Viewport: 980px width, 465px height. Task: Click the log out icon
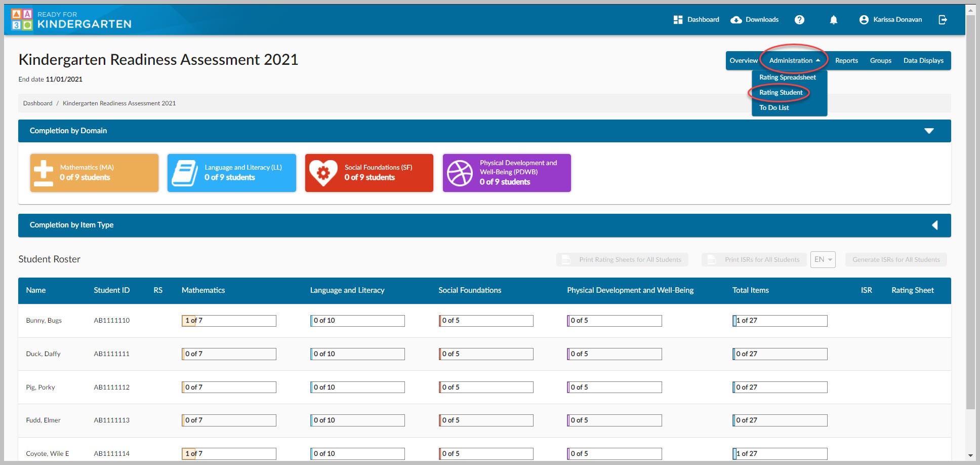(943, 20)
